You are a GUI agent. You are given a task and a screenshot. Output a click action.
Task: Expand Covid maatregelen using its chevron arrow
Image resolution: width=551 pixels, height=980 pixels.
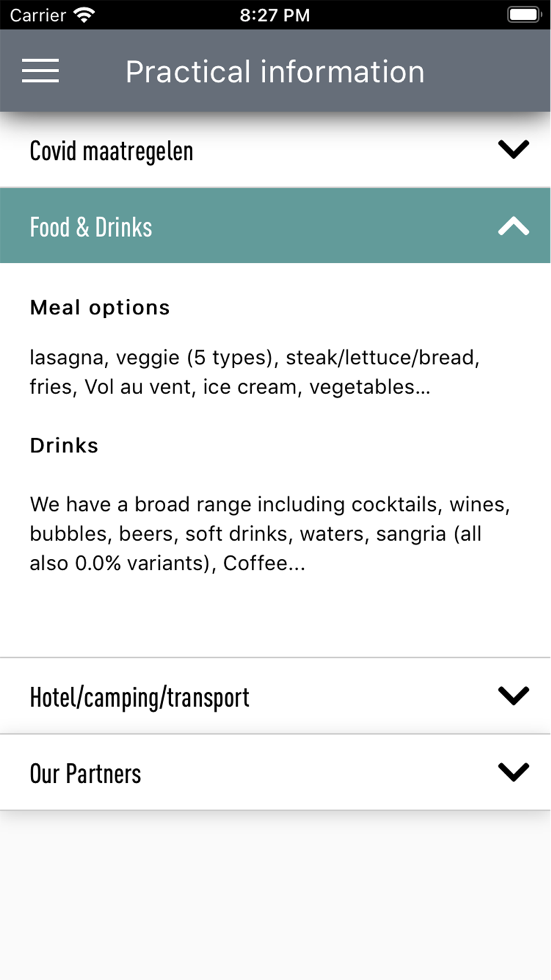coord(513,149)
